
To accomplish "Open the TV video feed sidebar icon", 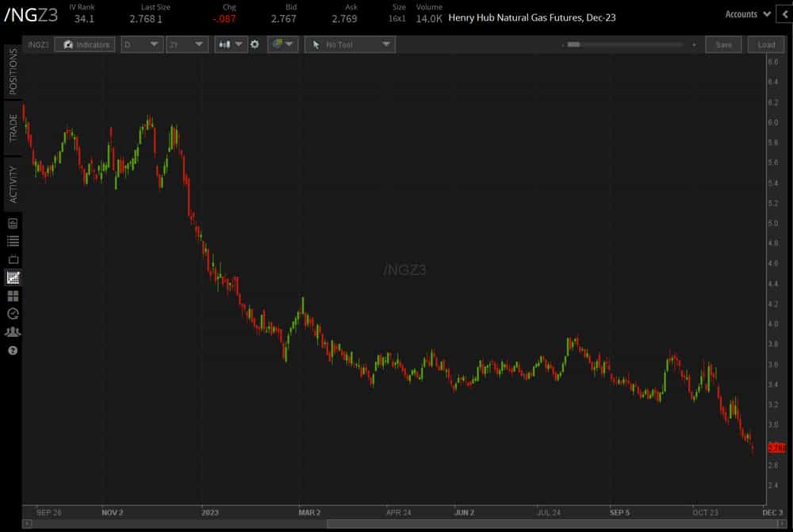I will [x=13, y=259].
